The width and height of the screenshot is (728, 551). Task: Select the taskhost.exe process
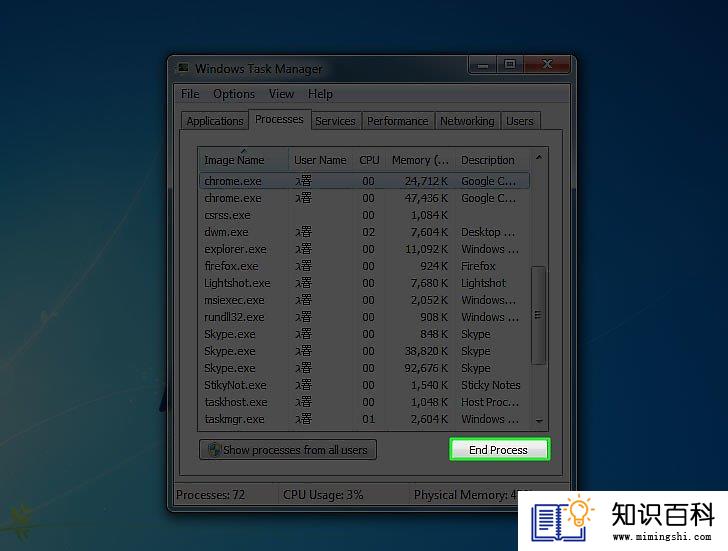click(364, 402)
